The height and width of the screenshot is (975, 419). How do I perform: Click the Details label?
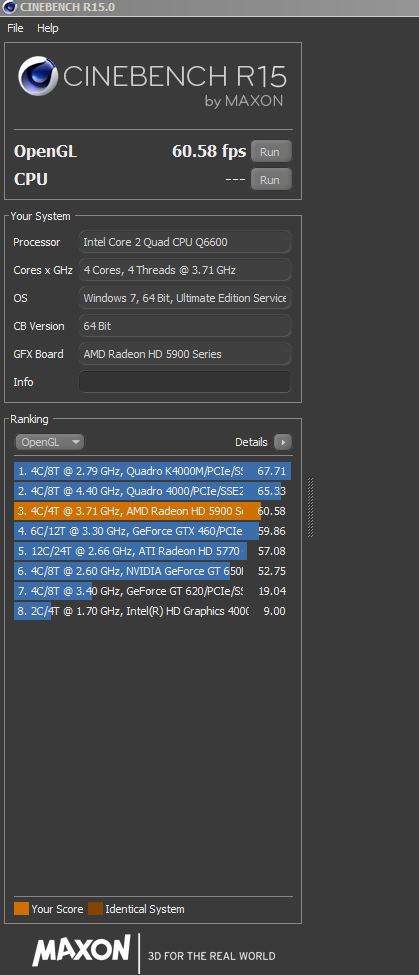[251, 442]
